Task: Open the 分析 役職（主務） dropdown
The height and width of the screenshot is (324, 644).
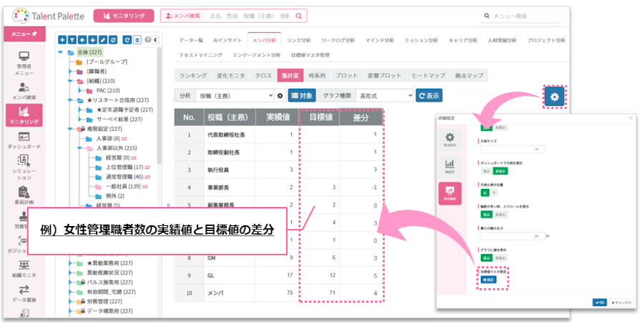Action: (x=235, y=96)
